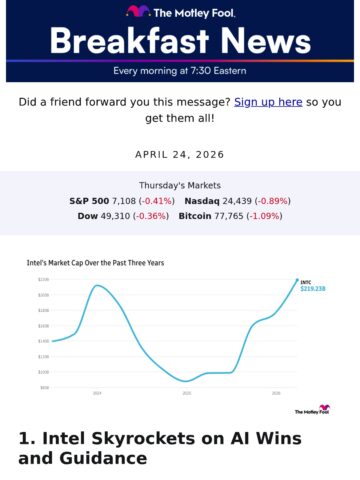Click the Nasdaq -0.89% change value
This screenshot has height=480, width=360.
click(x=273, y=201)
